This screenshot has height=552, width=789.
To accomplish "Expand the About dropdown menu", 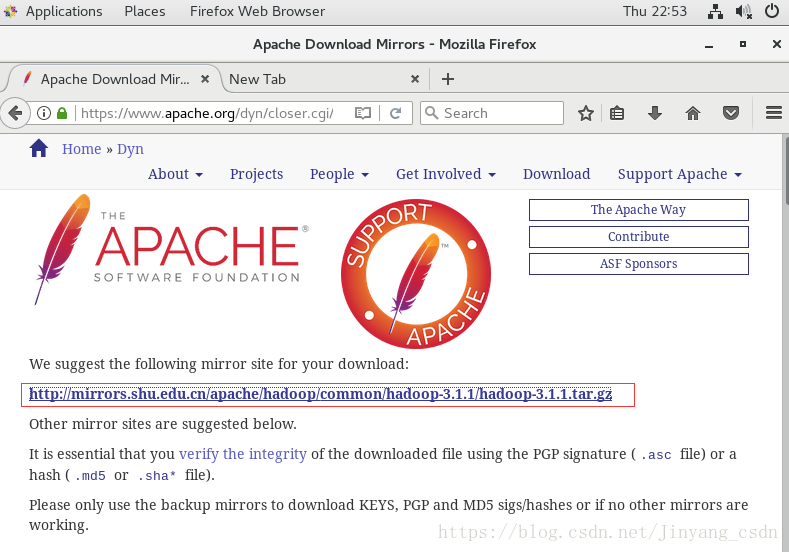I will (175, 174).
